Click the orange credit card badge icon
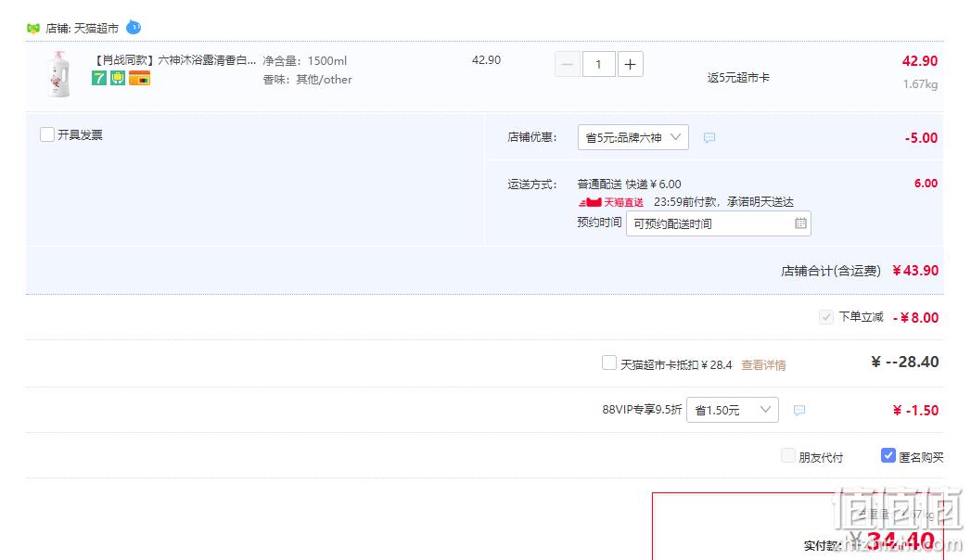This screenshot has height=560, width=971. [139, 79]
